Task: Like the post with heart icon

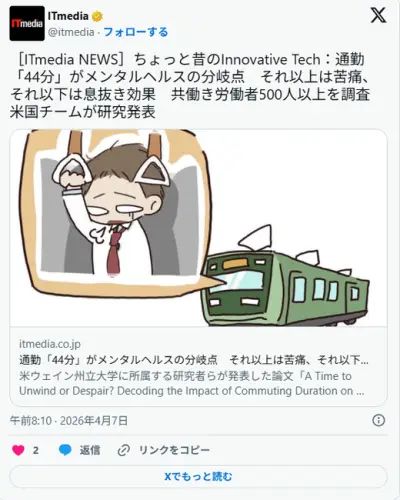Action: pos(18,450)
